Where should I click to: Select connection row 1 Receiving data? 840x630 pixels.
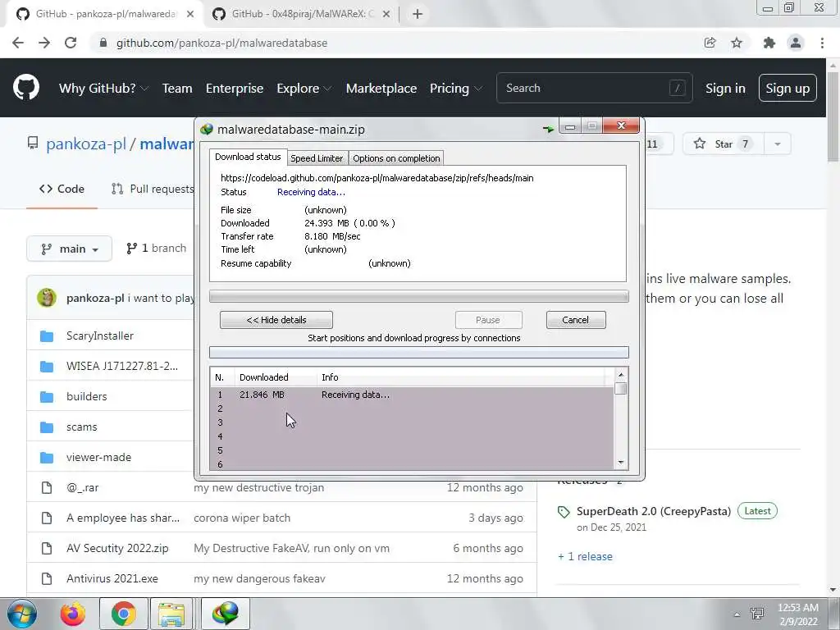pyautogui.click(x=412, y=395)
